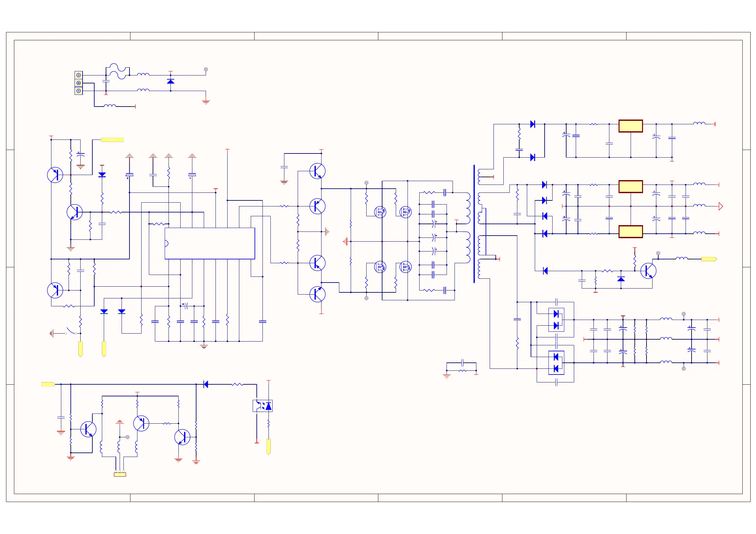Image resolution: width=756 pixels, height=534 pixels.
Task: Click the ground symbol under the controller IC capacitors
Action: click(204, 346)
